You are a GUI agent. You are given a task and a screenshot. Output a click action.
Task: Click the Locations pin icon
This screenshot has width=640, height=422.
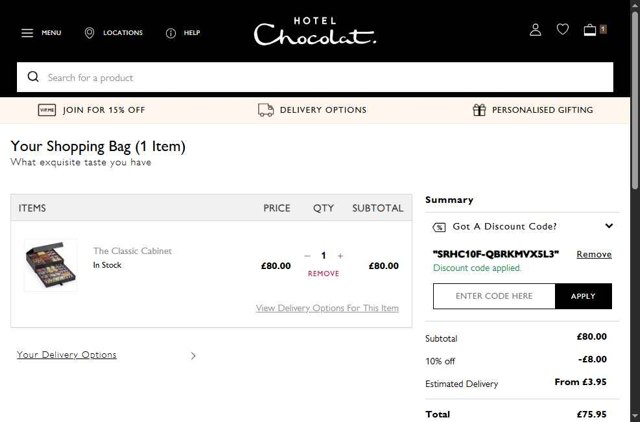pyautogui.click(x=89, y=33)
